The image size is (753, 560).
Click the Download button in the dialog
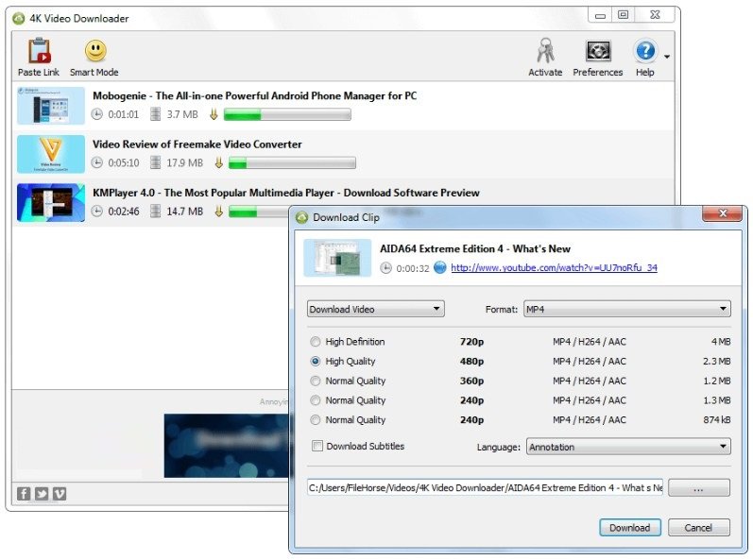[630, 527]
